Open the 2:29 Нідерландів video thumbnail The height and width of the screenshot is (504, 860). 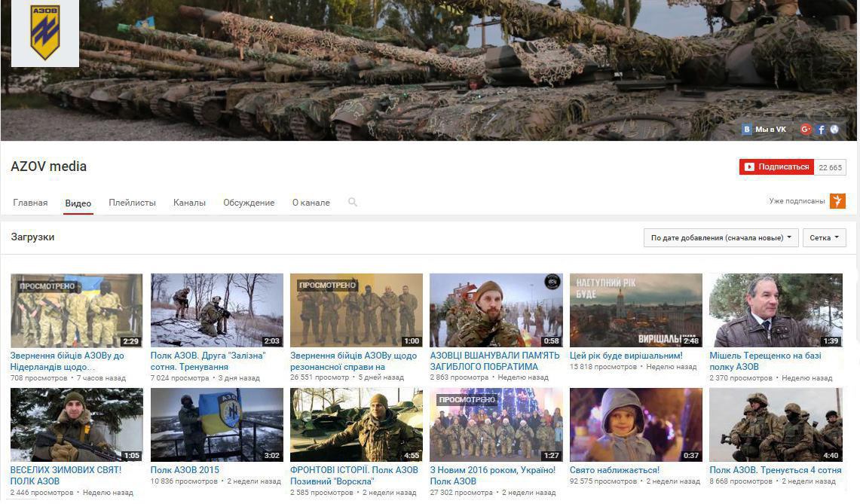[x=77, y=310]
